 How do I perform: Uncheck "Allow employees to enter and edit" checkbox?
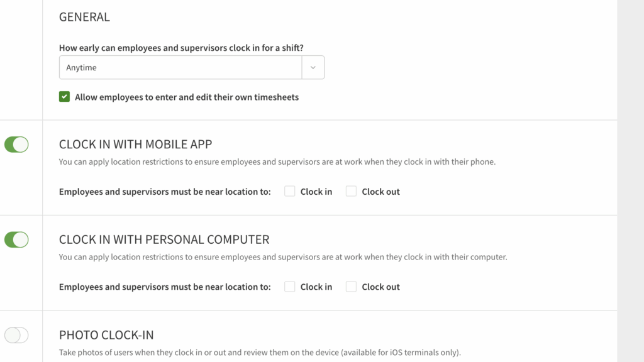pyautogui.click(x=64, y=97)
